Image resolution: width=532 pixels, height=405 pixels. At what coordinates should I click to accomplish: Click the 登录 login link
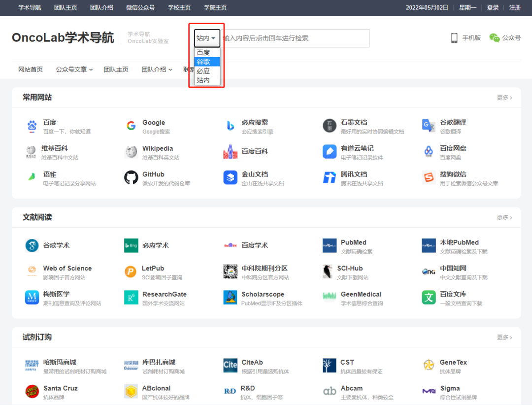(x=493, y=7)
